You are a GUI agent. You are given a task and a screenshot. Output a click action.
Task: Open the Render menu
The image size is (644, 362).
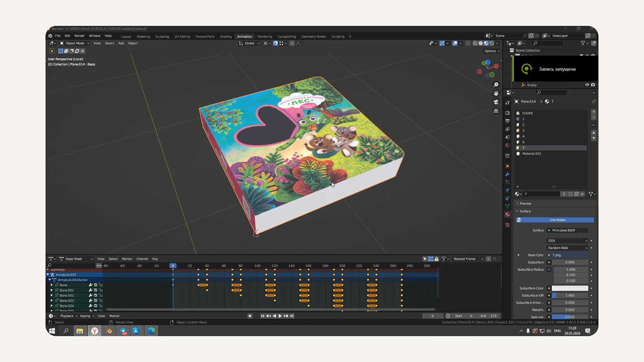(79, 36)
